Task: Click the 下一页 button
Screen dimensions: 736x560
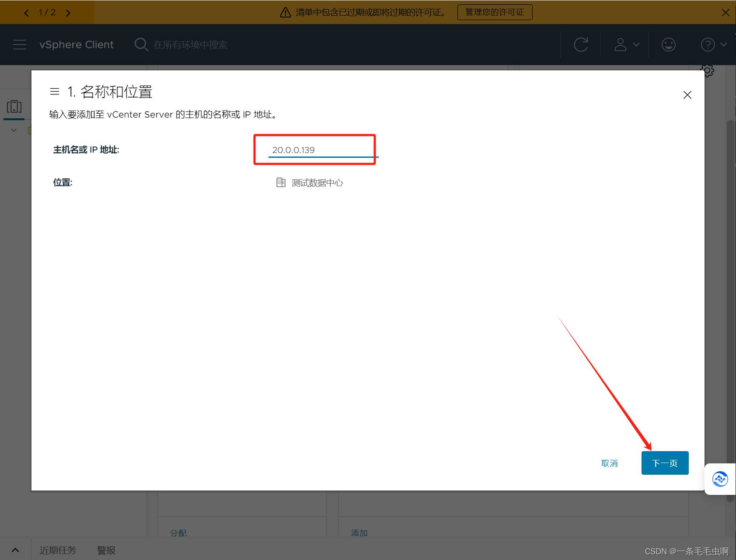Action: [665, 463]
